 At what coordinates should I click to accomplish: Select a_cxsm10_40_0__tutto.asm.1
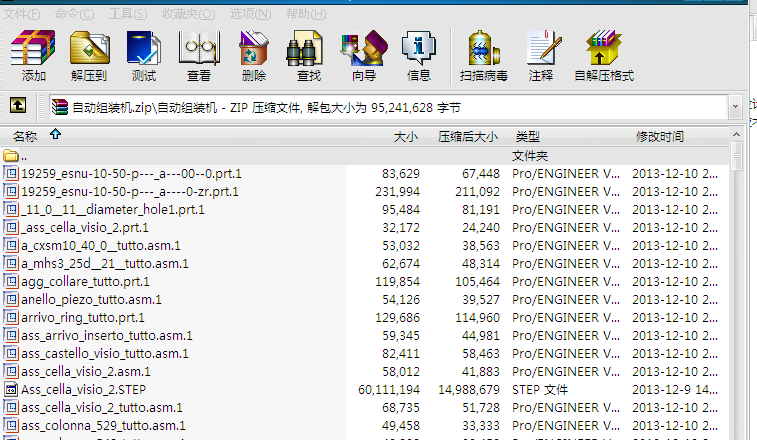(x=101, y=245)
